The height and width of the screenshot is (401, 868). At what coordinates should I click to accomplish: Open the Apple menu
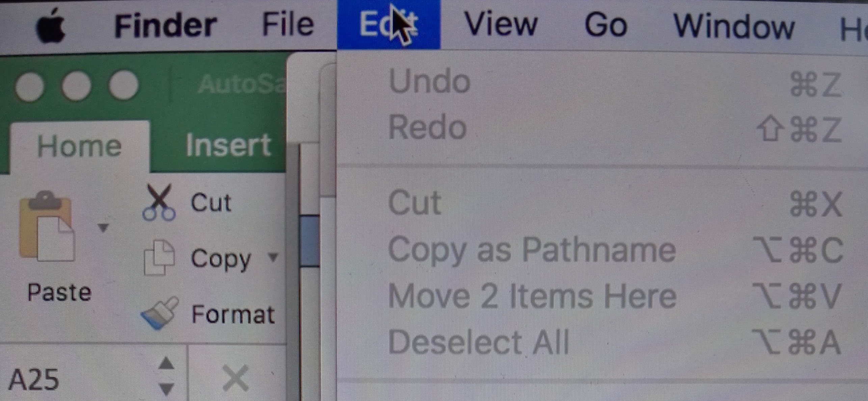51,26
